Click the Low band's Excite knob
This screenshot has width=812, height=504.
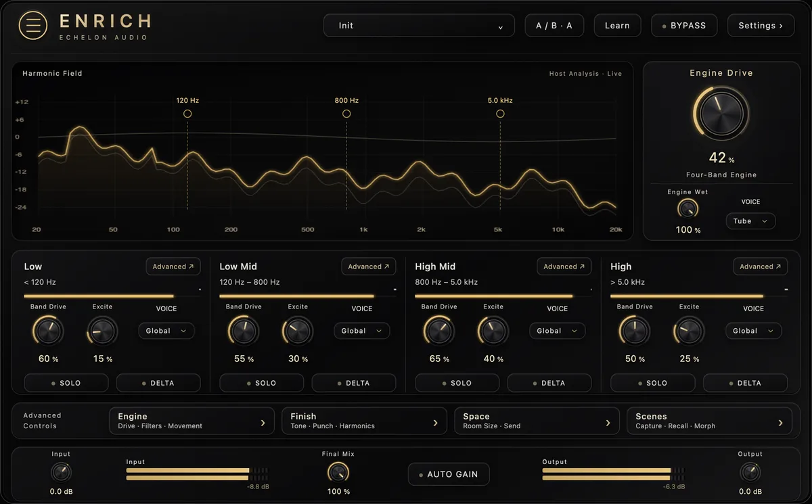[103, 331]
